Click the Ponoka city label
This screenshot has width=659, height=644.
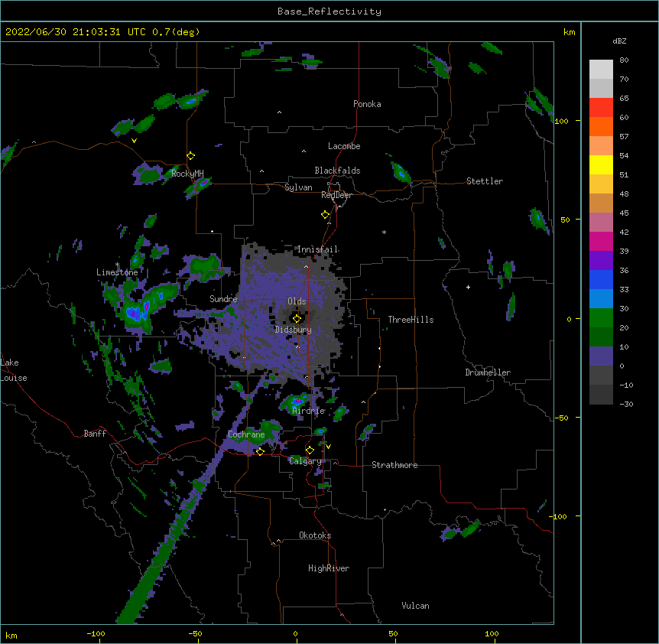coord(367,104)
